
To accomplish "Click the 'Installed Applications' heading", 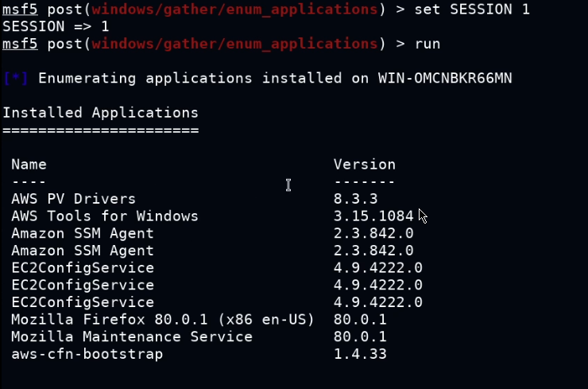I will coord(100,113).
